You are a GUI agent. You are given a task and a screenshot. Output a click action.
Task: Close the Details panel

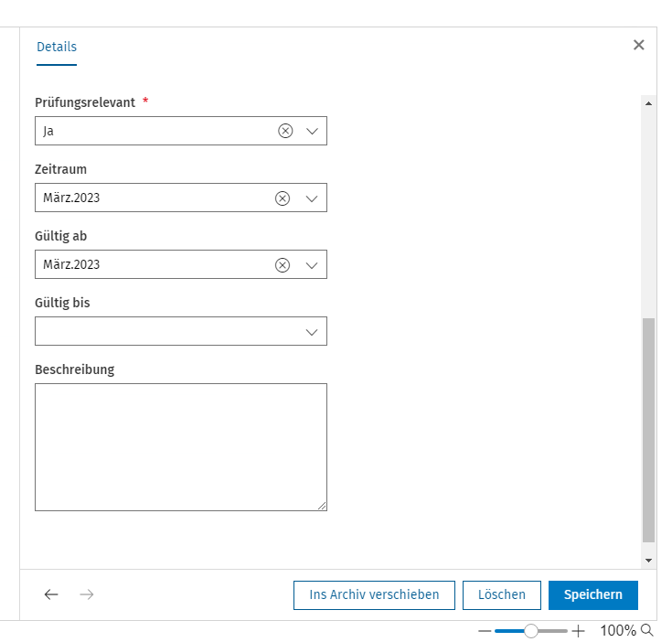click(x=638, y=45)
